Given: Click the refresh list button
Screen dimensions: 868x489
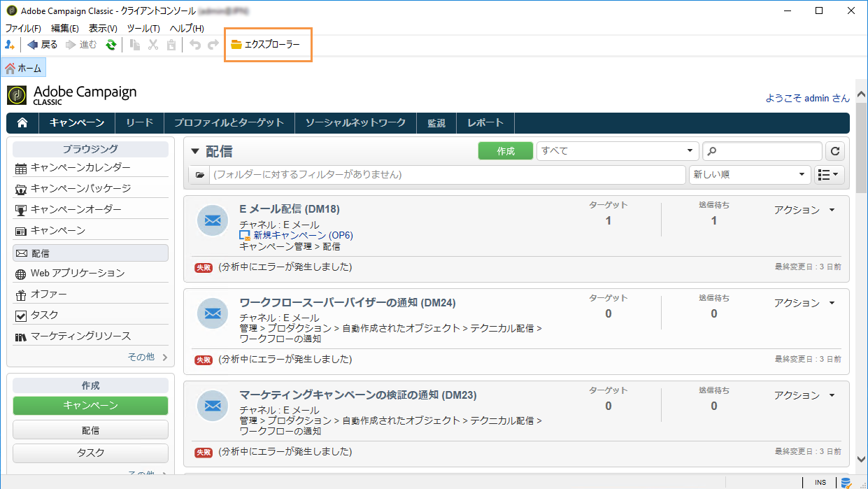Looking at the screenshot, I should point(835,151).
